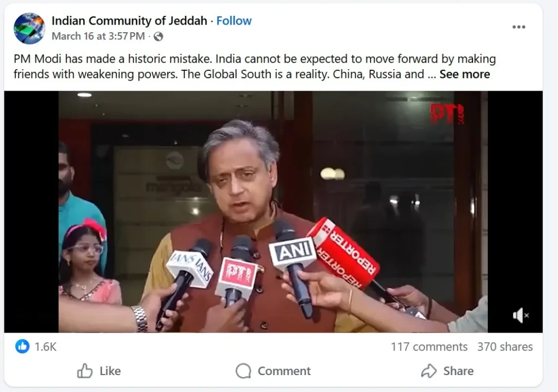Image resolution: width=558 pixels, height=392 pixels.
Task: Click the Share arrow button
Action: tap(447, 371)
